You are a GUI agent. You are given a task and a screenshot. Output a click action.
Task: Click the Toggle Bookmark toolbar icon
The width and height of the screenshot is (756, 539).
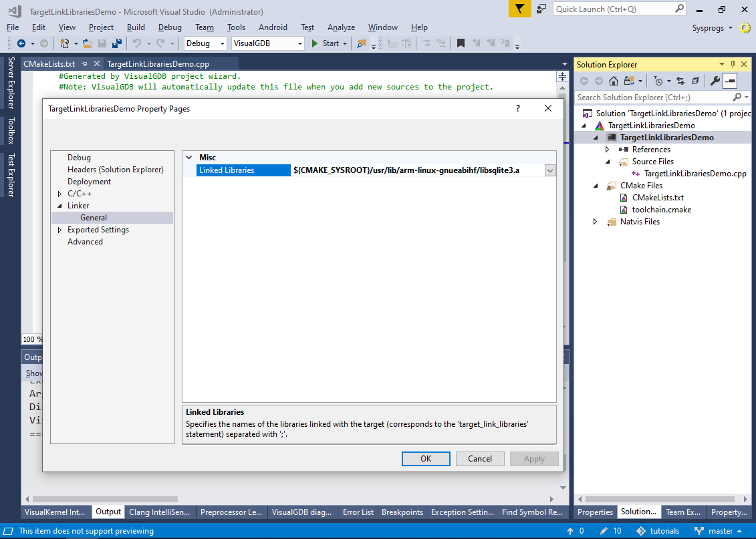(x=461, y=43)
